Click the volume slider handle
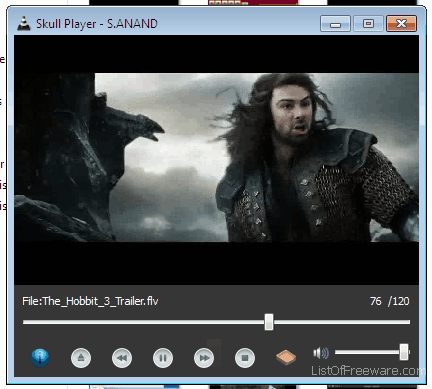The height and width of the screenshot is (389, 432). pyautogui.click(x=404, y=352)
